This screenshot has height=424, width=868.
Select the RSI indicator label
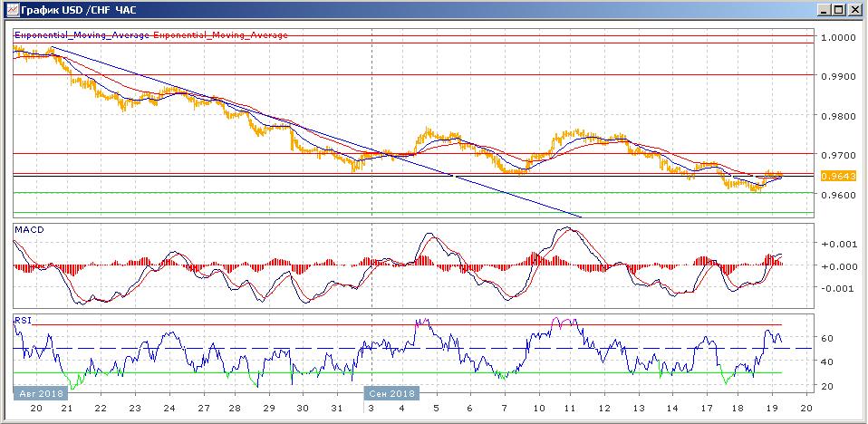[22, 320]
